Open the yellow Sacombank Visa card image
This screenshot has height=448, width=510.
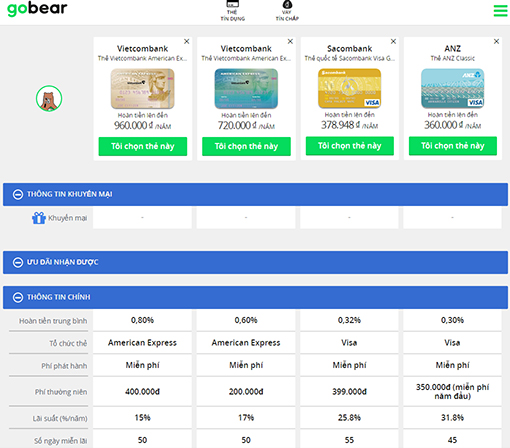pyautogui.click(x=350, y=88)
